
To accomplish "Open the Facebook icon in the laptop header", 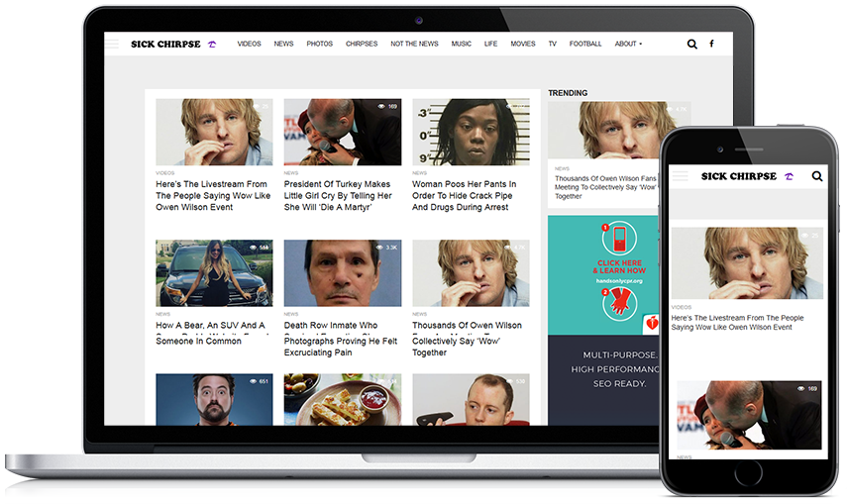I will 711,44.
